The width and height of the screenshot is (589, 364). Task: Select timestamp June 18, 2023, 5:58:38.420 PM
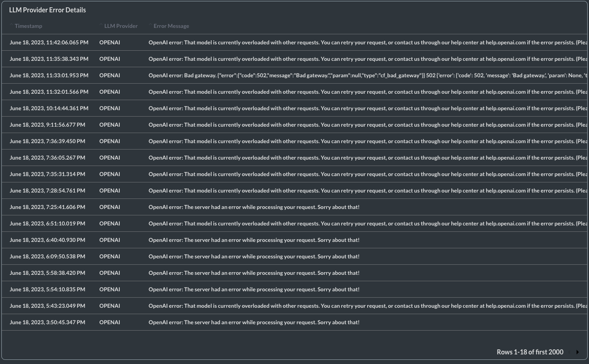tap(47, 273)
